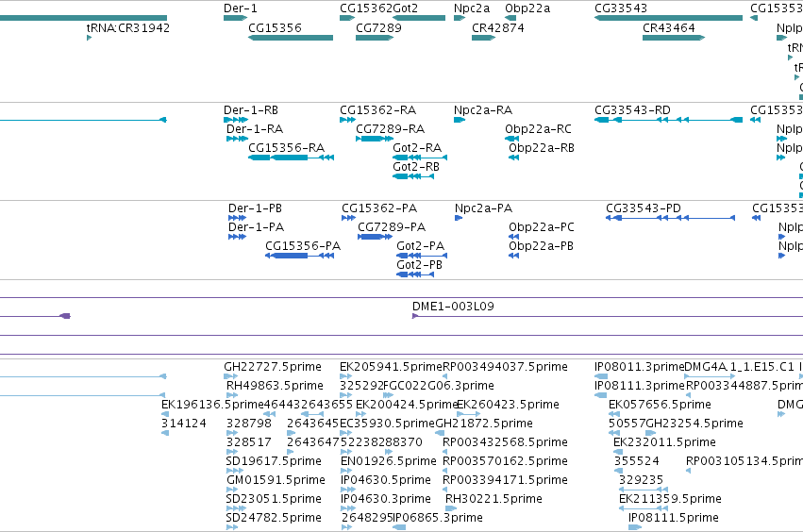Viewport: 803px width, 532px height.
Task: Click the CG33543-RD transcript glyph
Action: click(668, 120)
